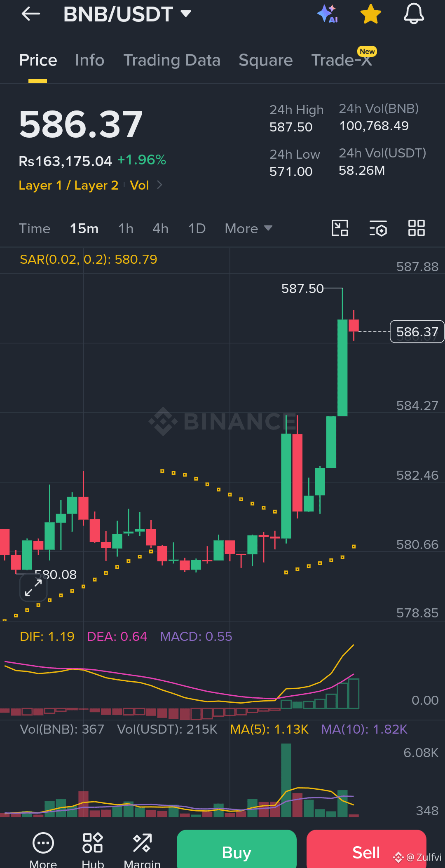Image resolution: width=445 pixels, height=868 pixels.
Task: Select the 15m chart interval
Action: [84, 228]
